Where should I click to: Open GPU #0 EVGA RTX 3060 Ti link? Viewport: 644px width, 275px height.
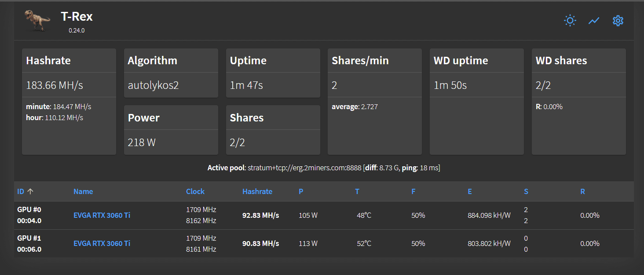pyautogui.click(x=102, y=215)
